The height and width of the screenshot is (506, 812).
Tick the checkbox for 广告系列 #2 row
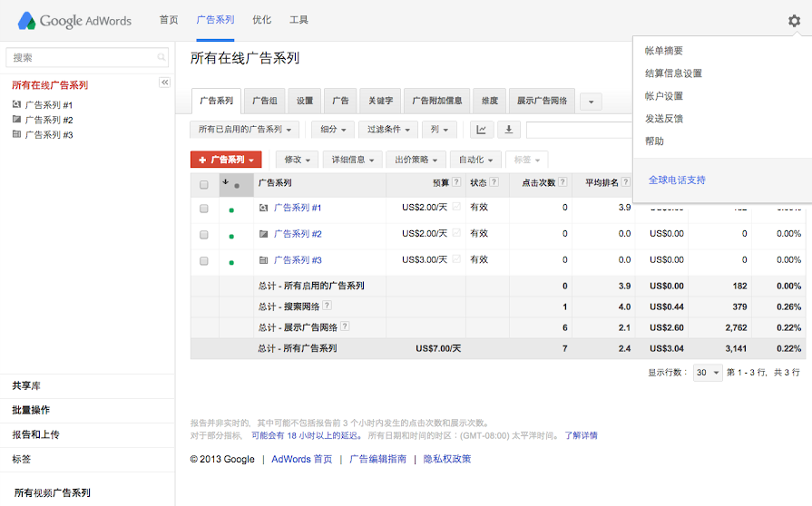click(x=204, y=234)
